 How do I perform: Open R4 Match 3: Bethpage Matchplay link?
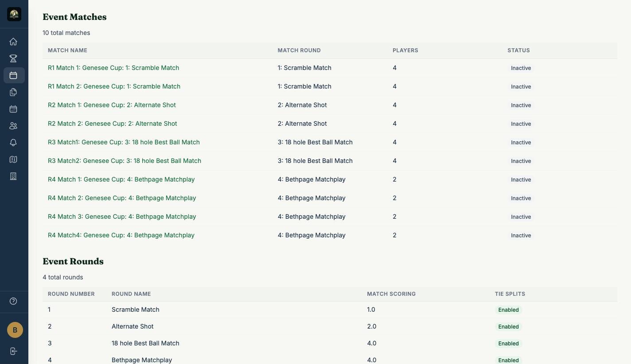pos(122,217)
